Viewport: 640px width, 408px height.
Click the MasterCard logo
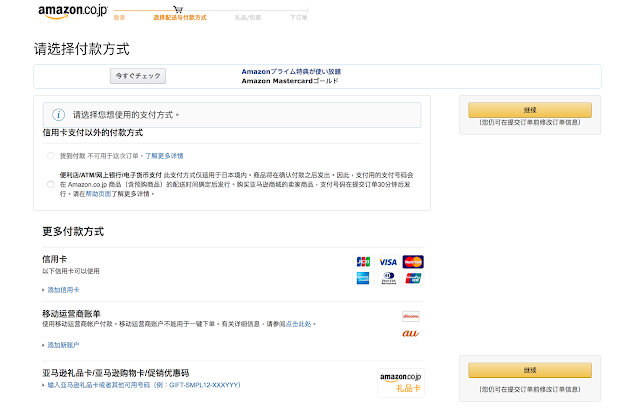point(413,262)
